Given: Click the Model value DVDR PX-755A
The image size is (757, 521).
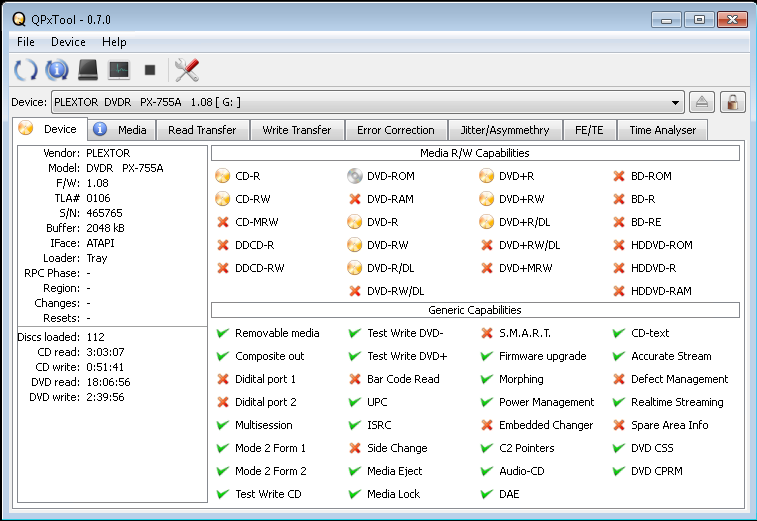Looking at the screenshot, I should coord(125,168).
